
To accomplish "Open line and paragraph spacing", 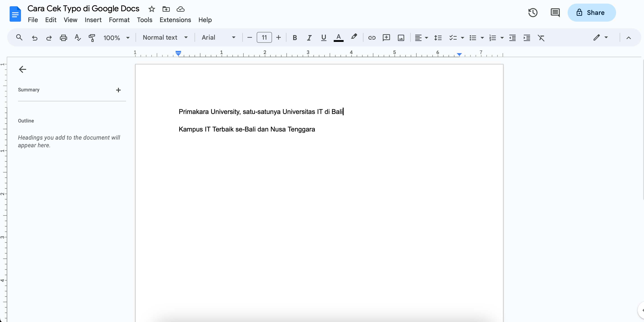I will [438, 38].
